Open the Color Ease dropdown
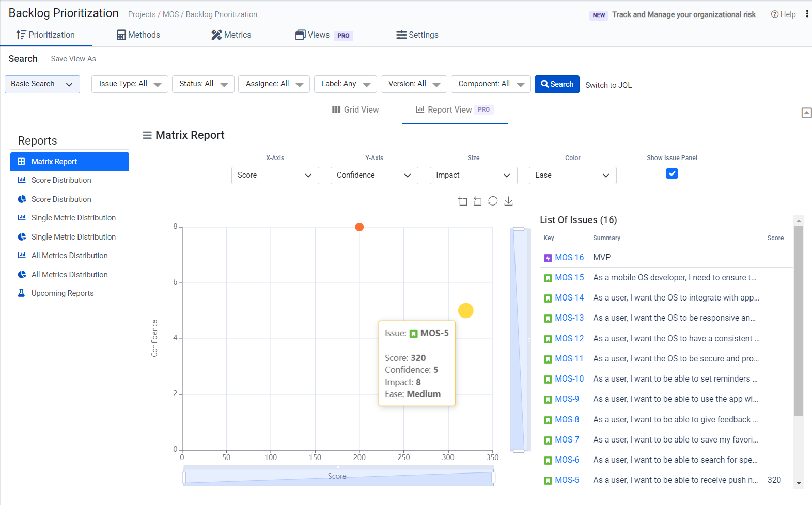Image resolution: width=812 pixels, height=505 pixels. click(x=572, y=176)
